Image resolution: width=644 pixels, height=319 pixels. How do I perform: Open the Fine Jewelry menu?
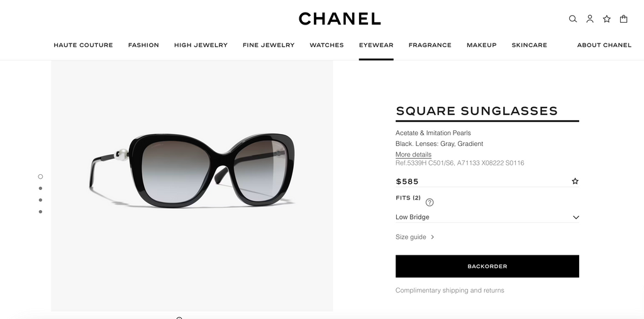click(x=269, y=45)
